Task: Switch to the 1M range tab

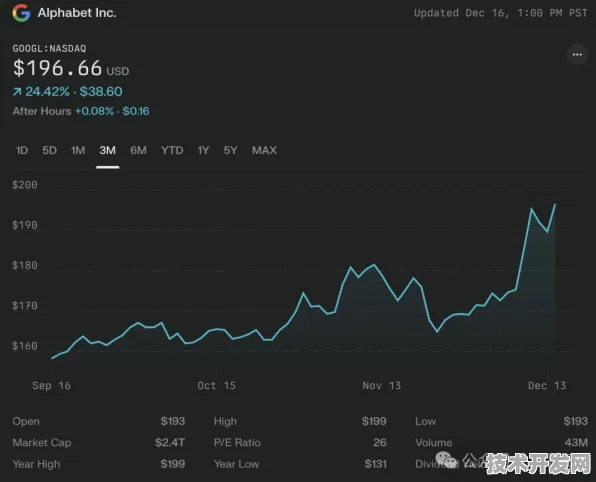Action: [78, 151]
